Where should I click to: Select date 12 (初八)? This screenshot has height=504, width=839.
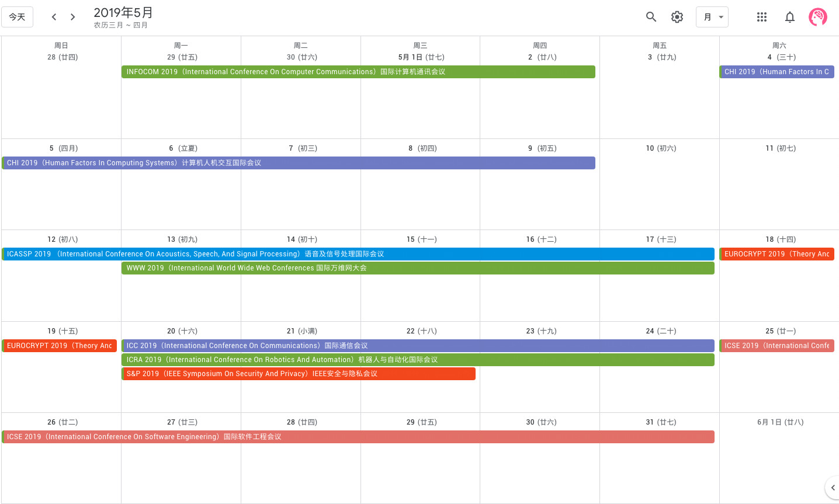pos(63,239)
